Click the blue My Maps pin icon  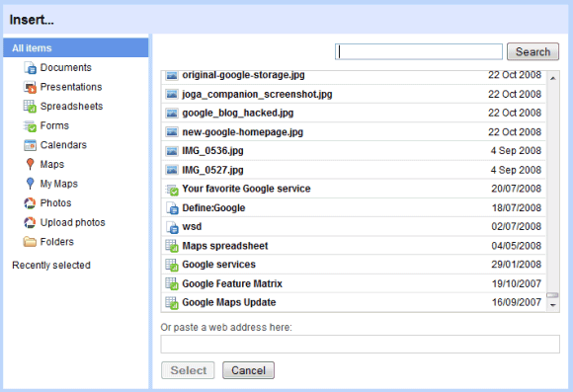[x=30, y=184]
